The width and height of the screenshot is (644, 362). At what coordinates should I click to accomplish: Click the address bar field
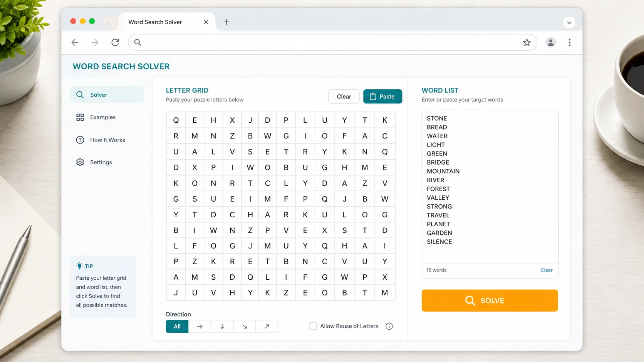coord(332,42)
